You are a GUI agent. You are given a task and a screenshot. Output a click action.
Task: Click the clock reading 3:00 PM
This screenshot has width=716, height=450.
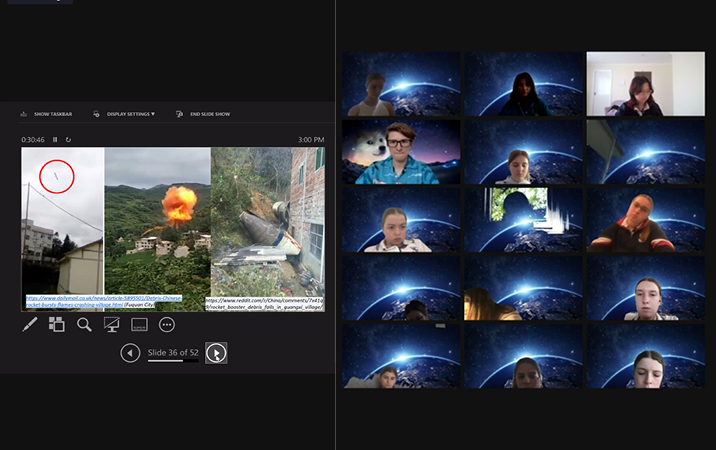point(311,140)
